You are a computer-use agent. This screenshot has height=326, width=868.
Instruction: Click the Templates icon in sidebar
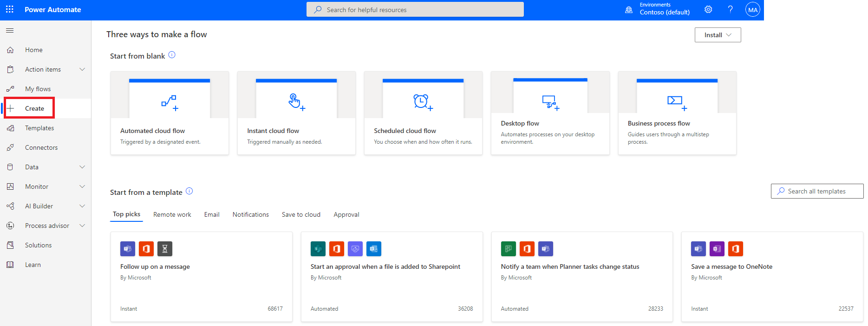10,128
